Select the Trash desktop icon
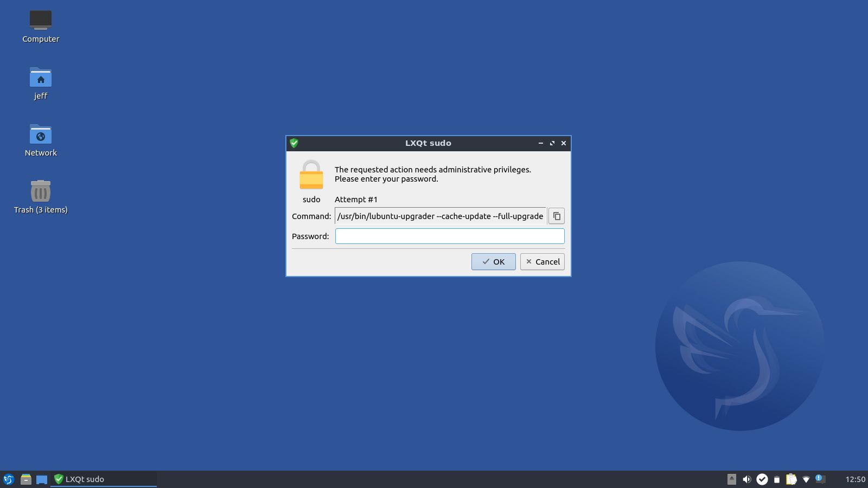Screen dimensions: 868x488 click(41, 197)
